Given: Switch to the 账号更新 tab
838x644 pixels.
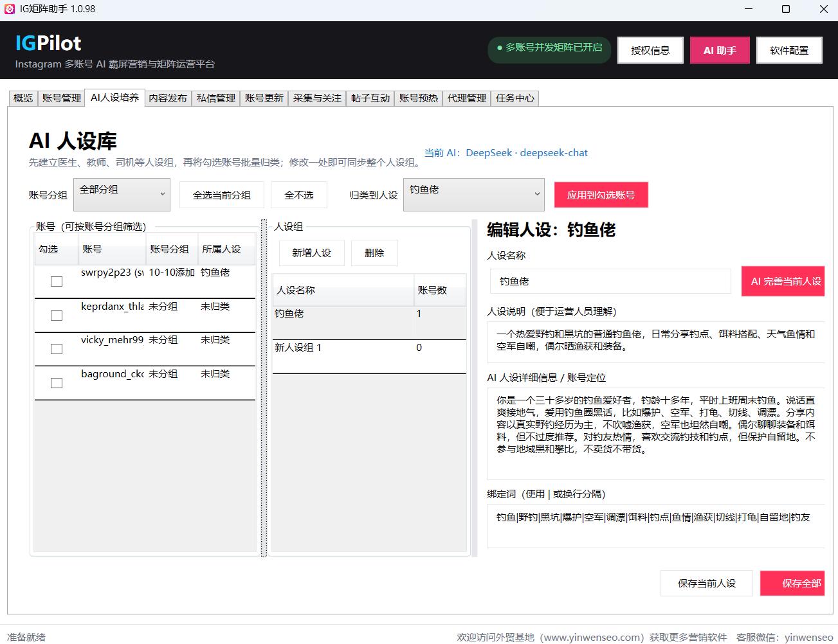Looking at the screenshot, I should 264,98.
